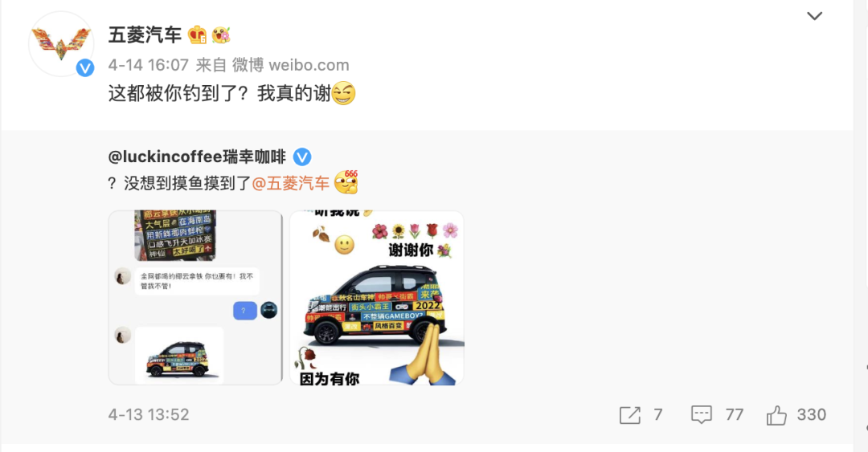
Task: Open the post options chevron menu
Action: coord(813,16)
